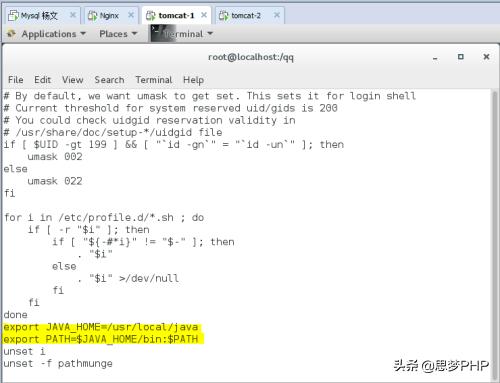
Task: Click the tomcat-1 tab VM icon
Action: (x=151, y=16)
